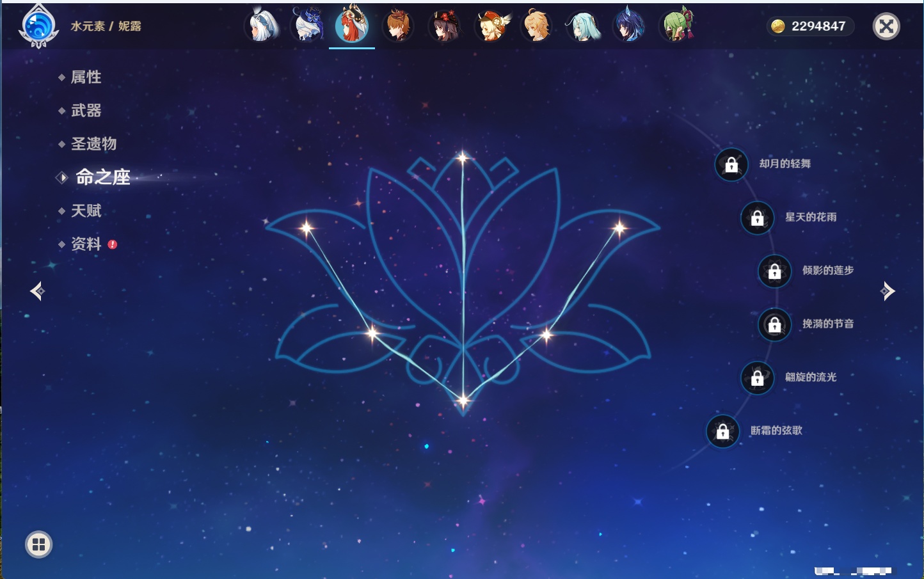Open the 天赋 talents tab
Screen dimensions: 924x579
[x=86, y=210]
